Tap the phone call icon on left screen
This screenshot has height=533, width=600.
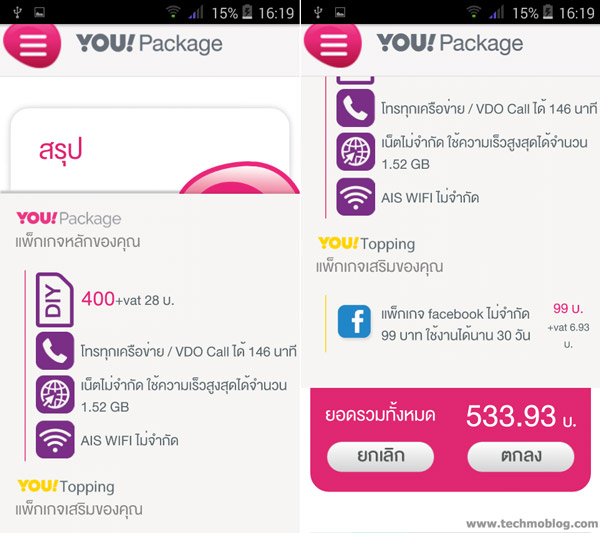pyautogui.click(x=55, y=350)
